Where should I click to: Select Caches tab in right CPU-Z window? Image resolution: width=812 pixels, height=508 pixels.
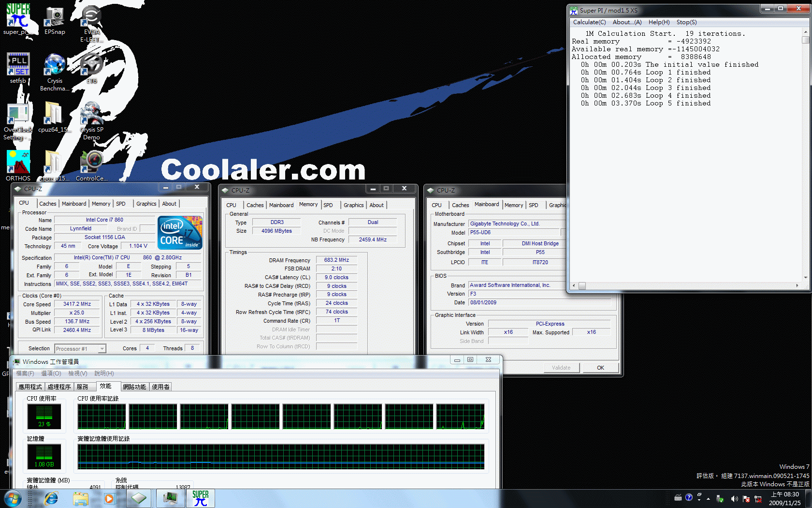tap(460, 205)
